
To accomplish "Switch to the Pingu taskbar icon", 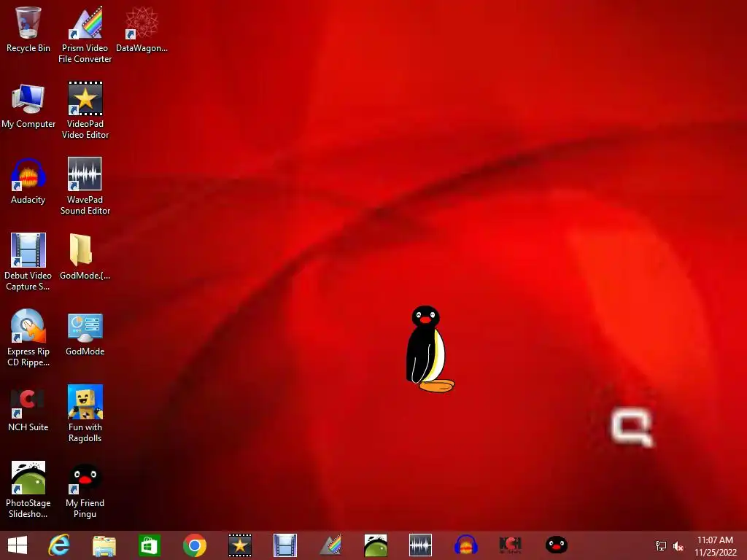I will [556, 545].
